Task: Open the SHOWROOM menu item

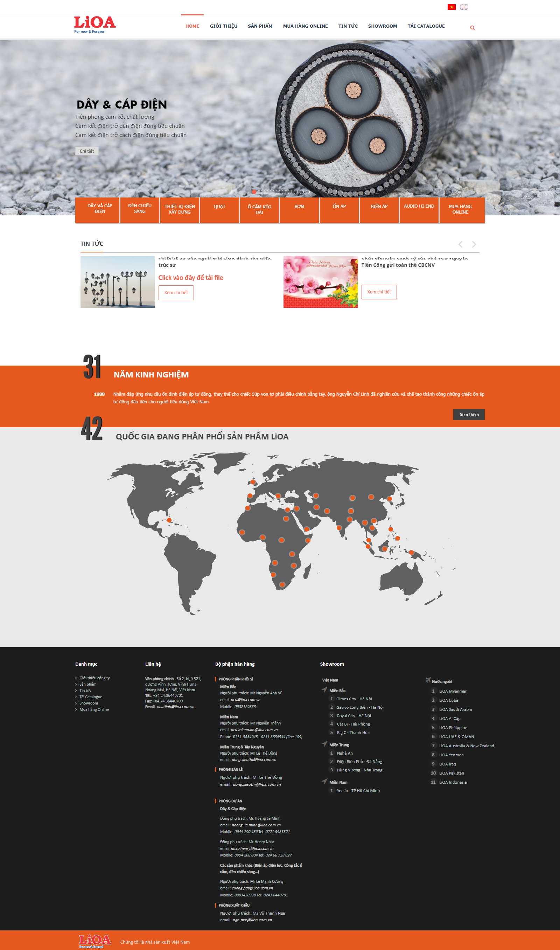Action: [382, 26]
